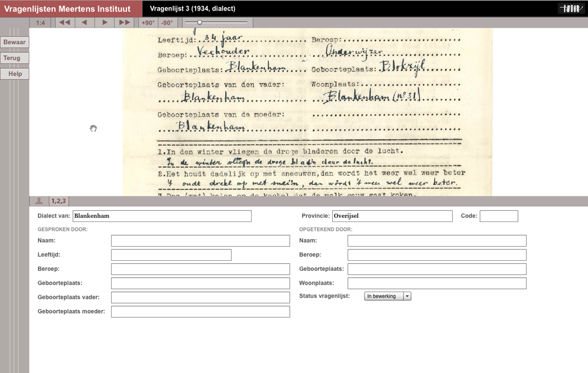The image size is (588, 373).
Task: Click the Bewaar button
Action: coord(14,42)
